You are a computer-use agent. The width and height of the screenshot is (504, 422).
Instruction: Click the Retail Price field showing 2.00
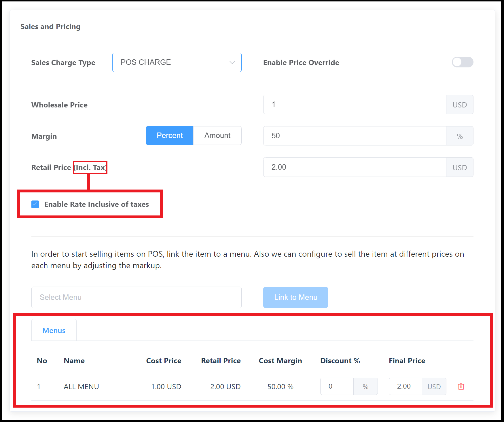click(x=354, y=167)
